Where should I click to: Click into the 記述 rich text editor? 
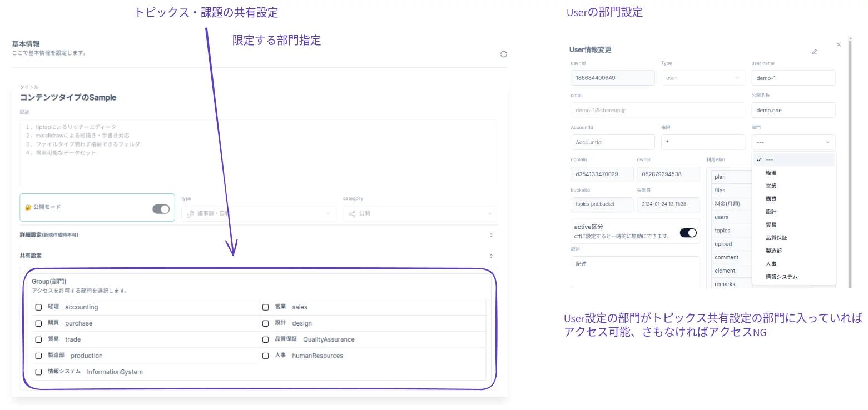tap(259, 153)
